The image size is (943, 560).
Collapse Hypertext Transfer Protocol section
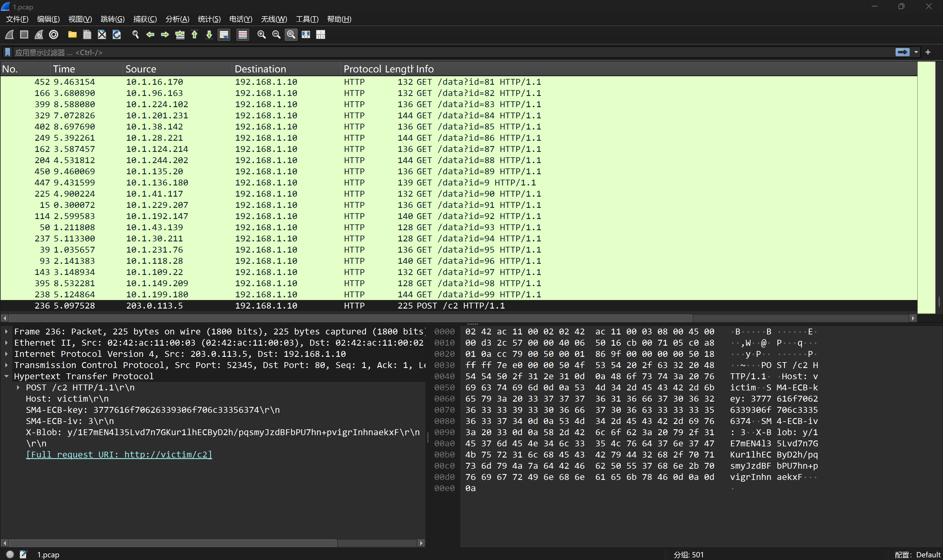point(6,376)
